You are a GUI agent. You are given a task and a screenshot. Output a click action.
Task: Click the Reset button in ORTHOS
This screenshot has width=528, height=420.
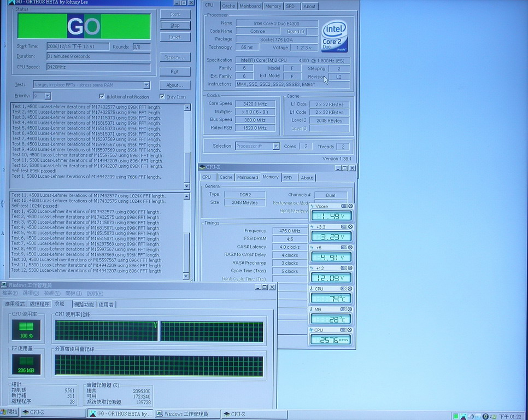[x=175, y=37]
